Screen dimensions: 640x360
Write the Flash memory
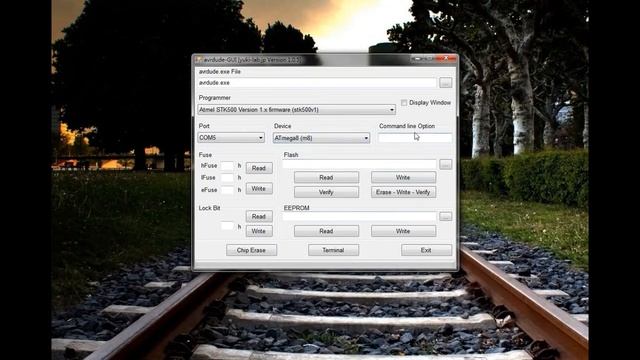click(x=403, y=178)
